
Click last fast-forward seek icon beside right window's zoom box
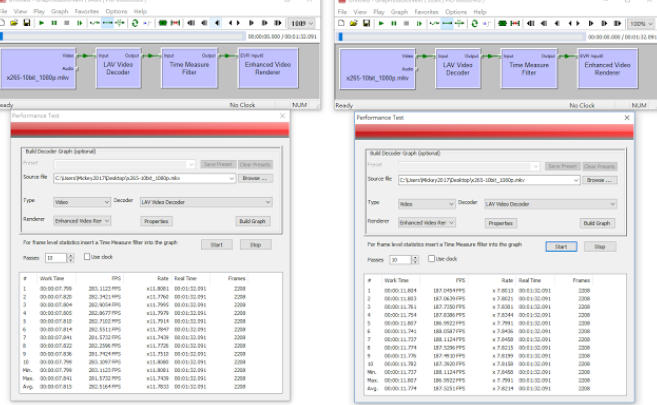tap(618, 23)
